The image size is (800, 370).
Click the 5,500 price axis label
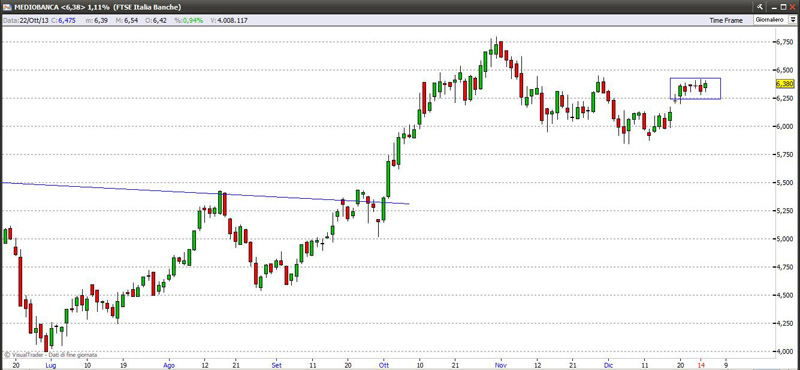point(784,183)
